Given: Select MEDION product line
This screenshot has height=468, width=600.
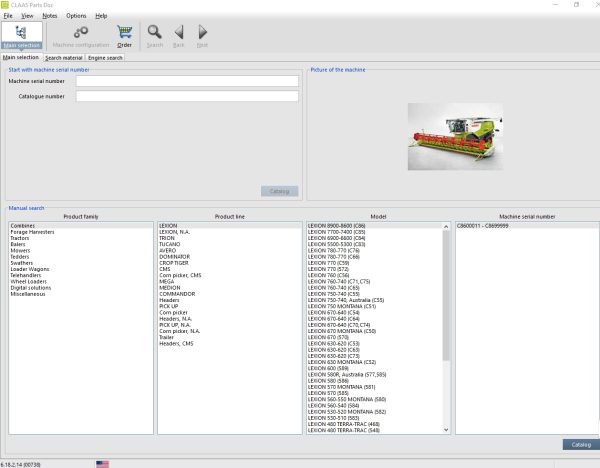Looking at the screenshot, I should (230, 288).
